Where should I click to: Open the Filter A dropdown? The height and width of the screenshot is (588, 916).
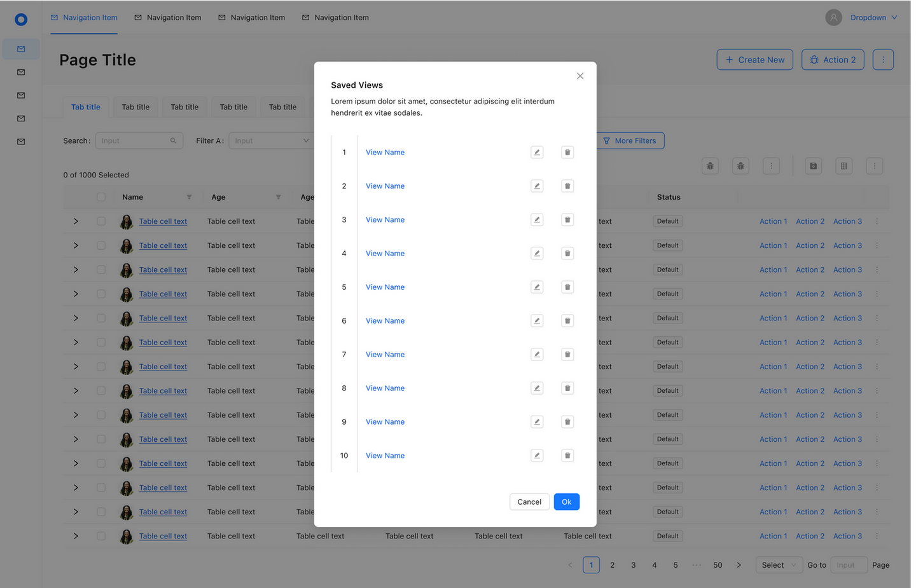pos(271,141)
